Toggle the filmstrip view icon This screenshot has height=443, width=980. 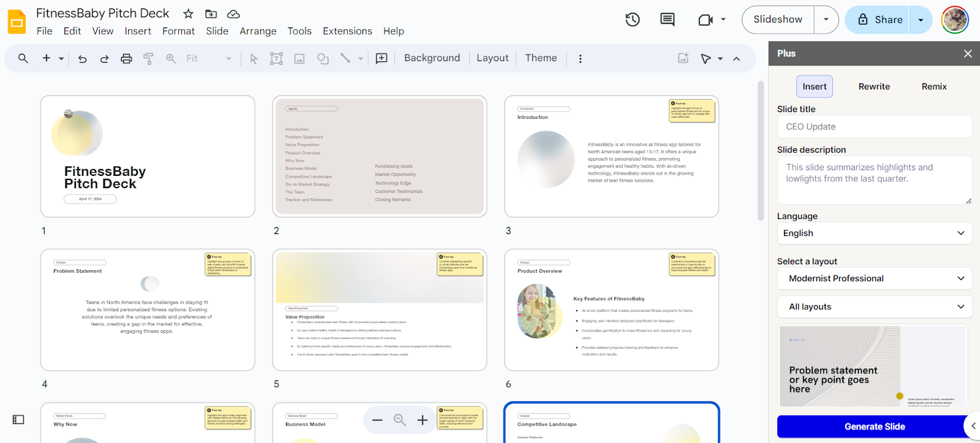coord(18,420)
